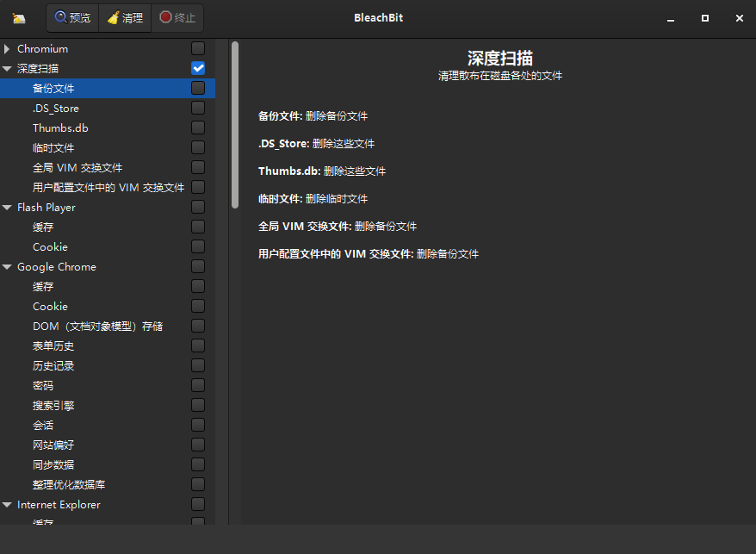Maximize the BleachBit window
This screenshot has height=554, width=756.
705,18
